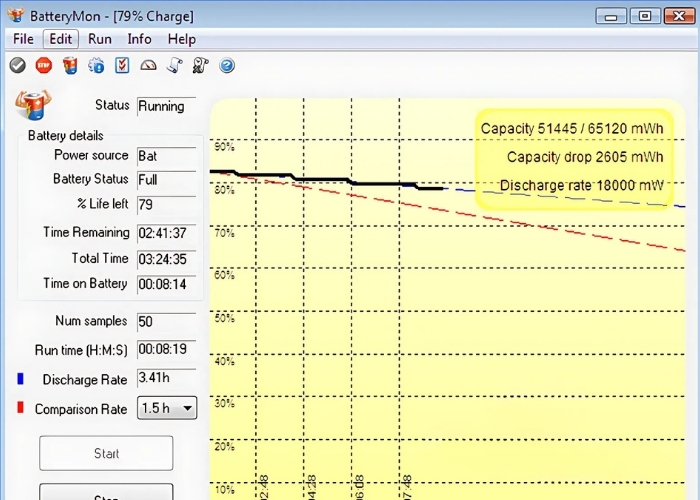This screenshot has width=700, height=500.
Task: Click the gauge meter toolbar icon
Action: (148, 66)
